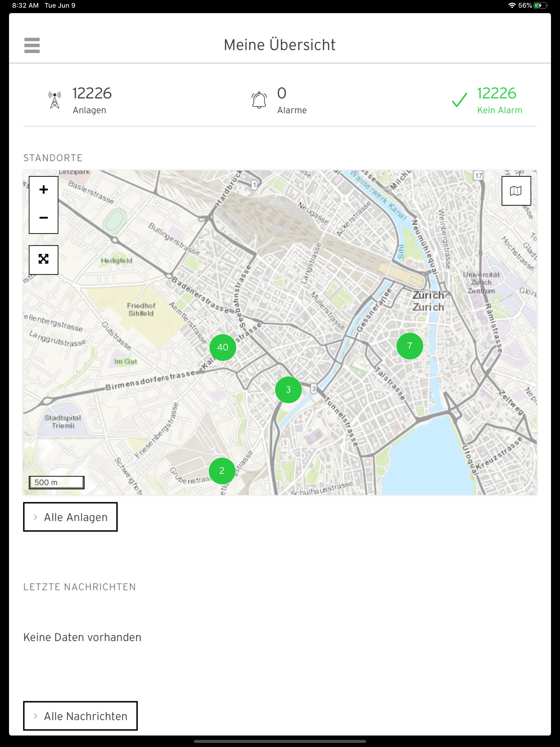Screen dimensions: 560x747
Task: Tap the alarm bell icon
Action: coord(259,100)
